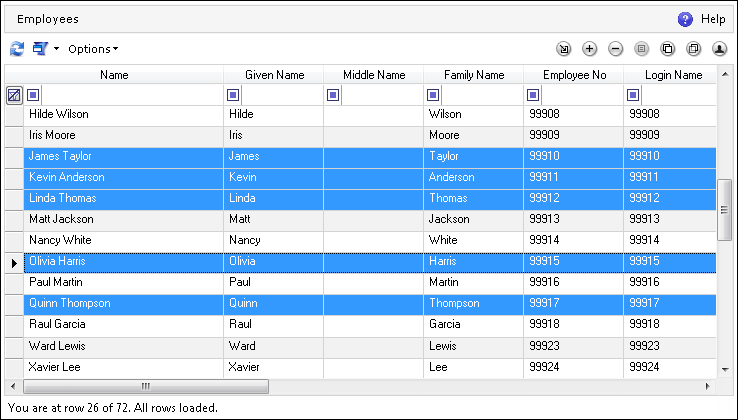Open the filter operator icon under Employee No
This screenshot has height=420, width=738.
[x=533, y=95]
